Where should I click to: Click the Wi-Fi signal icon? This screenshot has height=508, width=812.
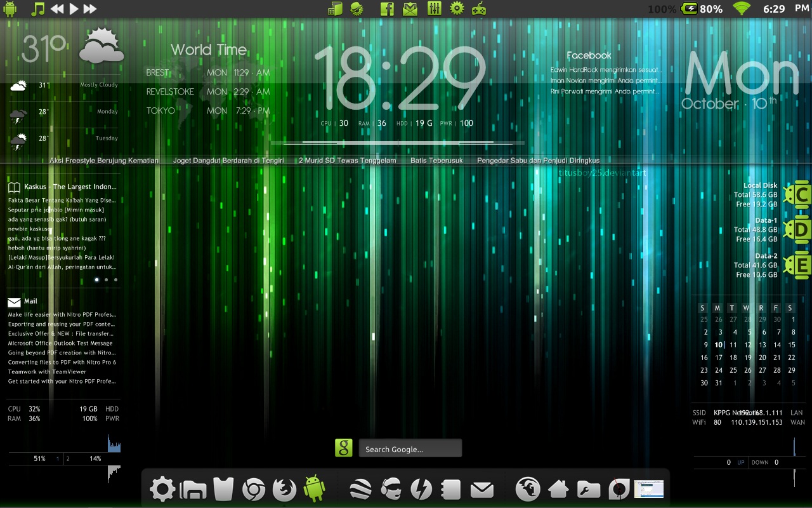point(741,9)
